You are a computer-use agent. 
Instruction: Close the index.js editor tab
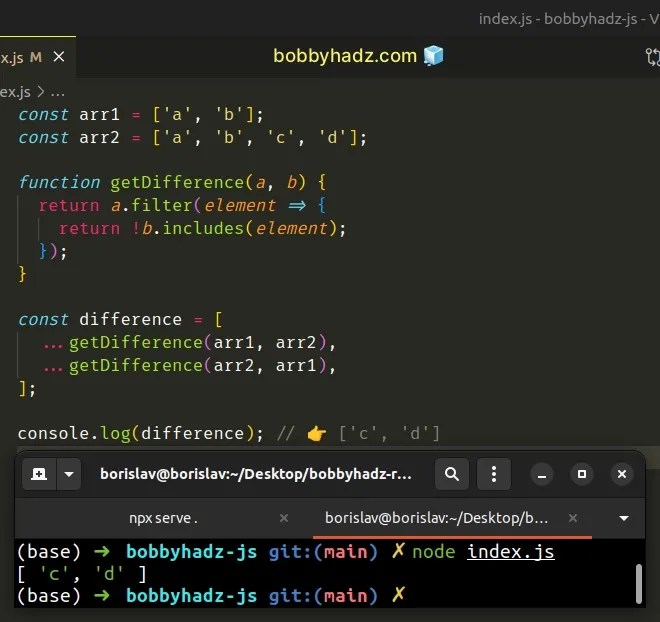59,56
